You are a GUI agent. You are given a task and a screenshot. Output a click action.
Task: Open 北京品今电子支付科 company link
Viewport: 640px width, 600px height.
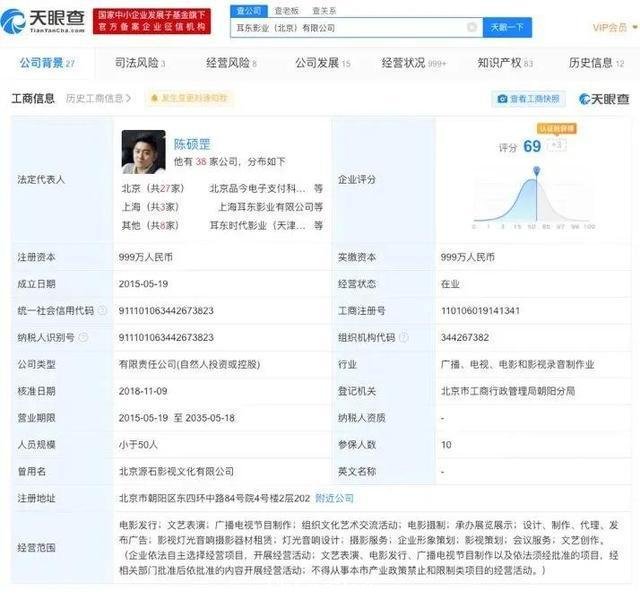[257, 188]
